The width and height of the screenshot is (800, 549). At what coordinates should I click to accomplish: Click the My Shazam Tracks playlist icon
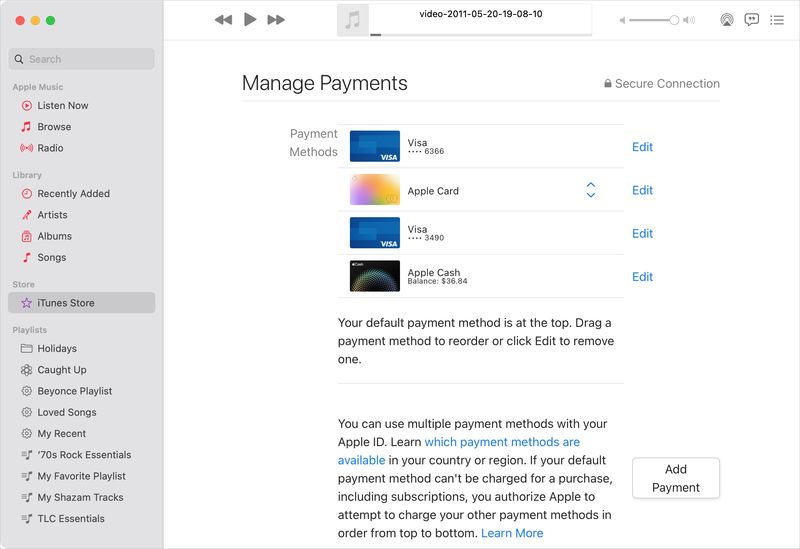click(27, 497)
